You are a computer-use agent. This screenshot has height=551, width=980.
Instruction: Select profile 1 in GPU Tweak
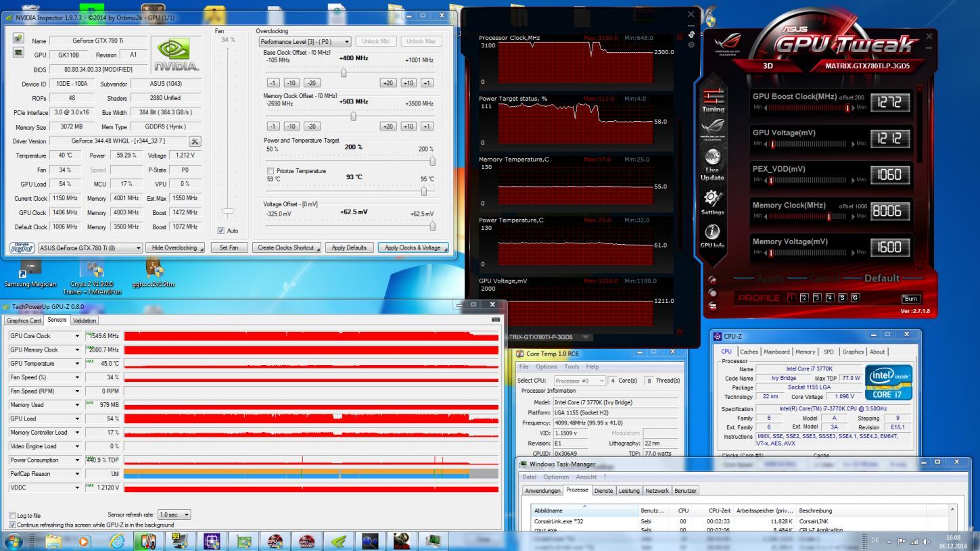(791, 297)
